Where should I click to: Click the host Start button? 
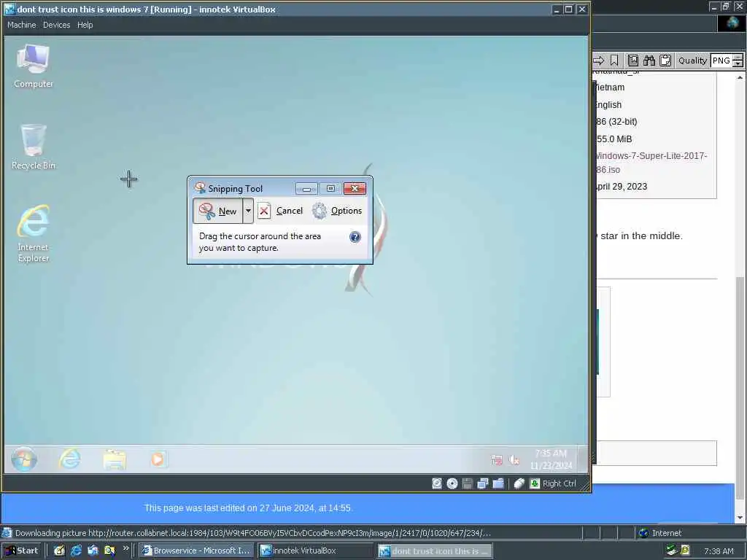pyautogui.click(x=22, y=551)
